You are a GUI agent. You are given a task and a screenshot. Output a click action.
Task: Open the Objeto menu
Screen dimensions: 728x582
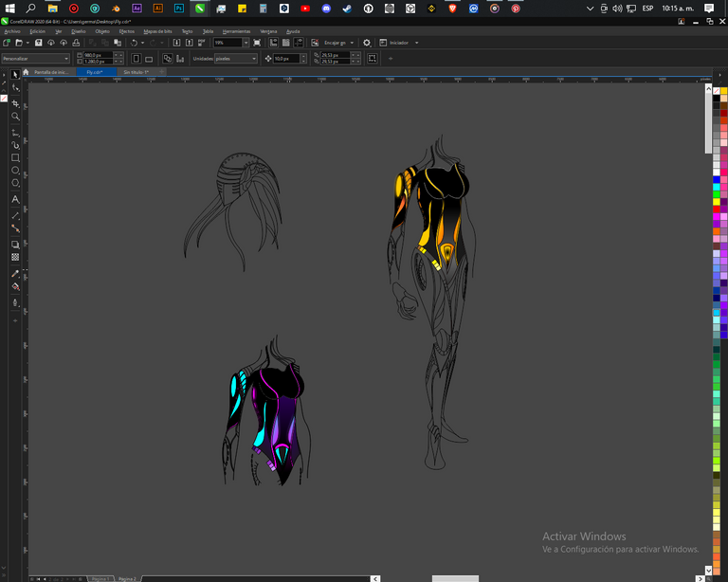click(102, 31)
